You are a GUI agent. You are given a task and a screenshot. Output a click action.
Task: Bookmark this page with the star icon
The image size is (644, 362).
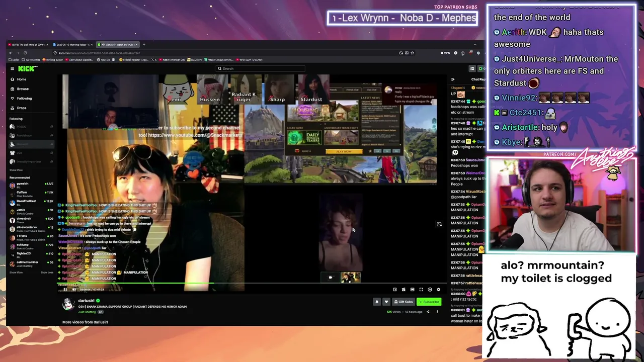tap(413, 53)
